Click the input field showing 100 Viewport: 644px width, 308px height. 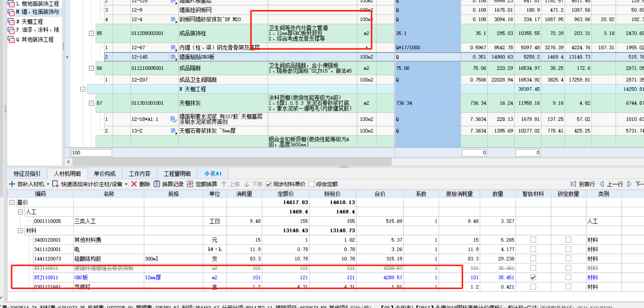pyautogui.click(x=91, y=153)
